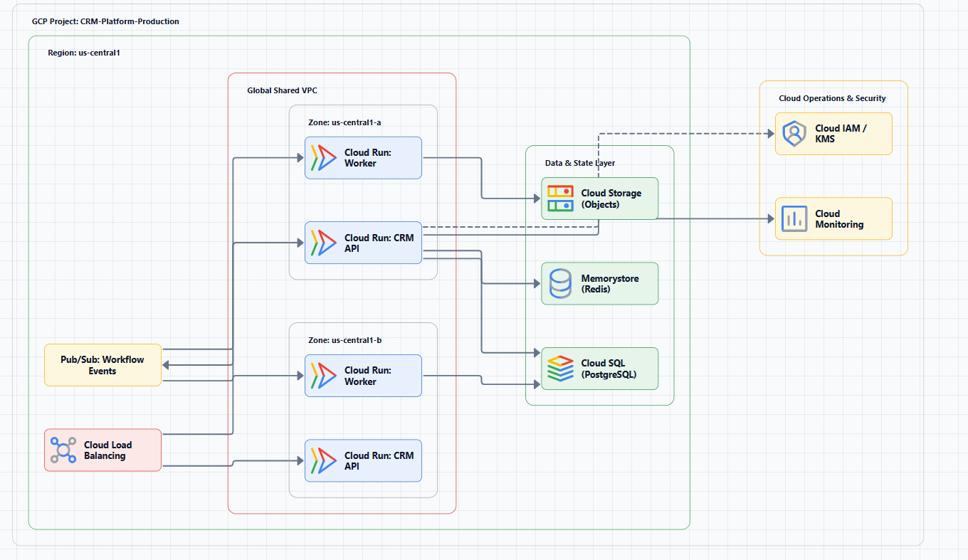The width and height of the screenshot is (968, 560).
Task: Click the Cloud Run icon of CRM API in zone us-central1-a
Action: click(324, 243)
